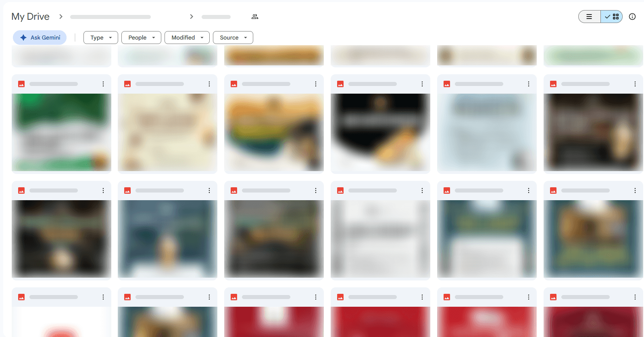
Task: Click the image type icon on the green-banner file
Action: (x=21, y=84)
